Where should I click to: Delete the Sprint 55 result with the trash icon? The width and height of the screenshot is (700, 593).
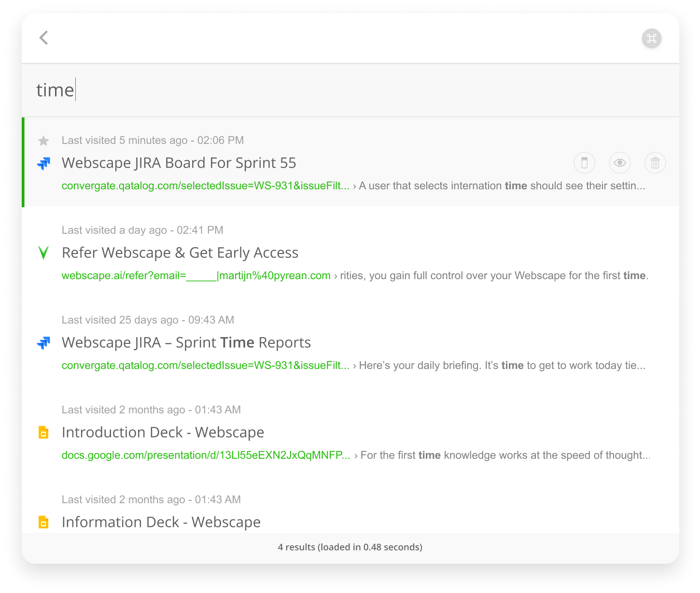pyautogui.click(x=655, y=163)
